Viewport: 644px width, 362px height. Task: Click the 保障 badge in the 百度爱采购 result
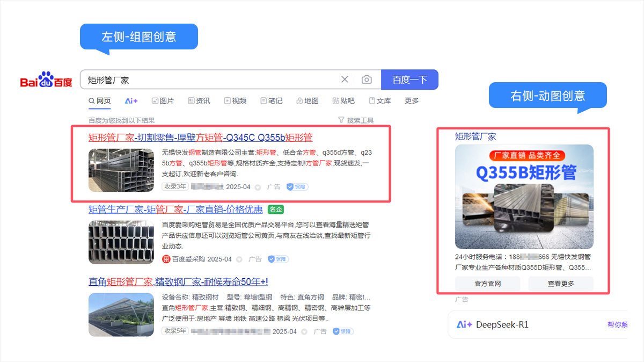click(277, 259)
